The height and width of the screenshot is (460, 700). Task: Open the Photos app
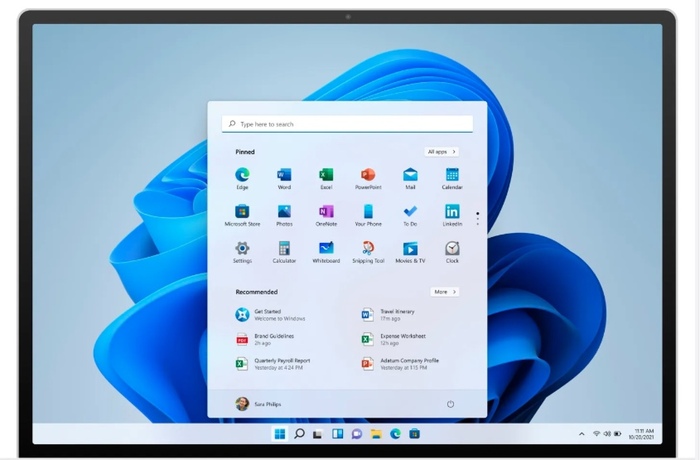coord(284,215)
